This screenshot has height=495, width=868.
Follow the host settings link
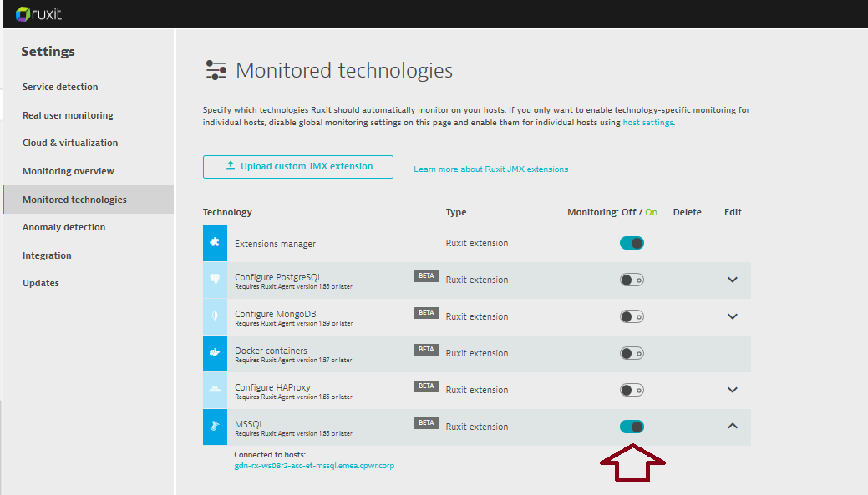click(647, 122)
